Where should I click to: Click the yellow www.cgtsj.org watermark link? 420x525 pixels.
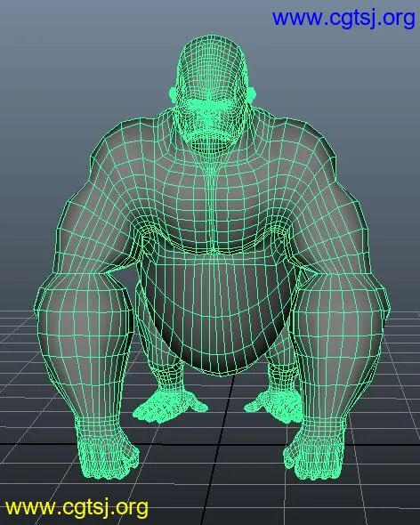pos(77,508)
